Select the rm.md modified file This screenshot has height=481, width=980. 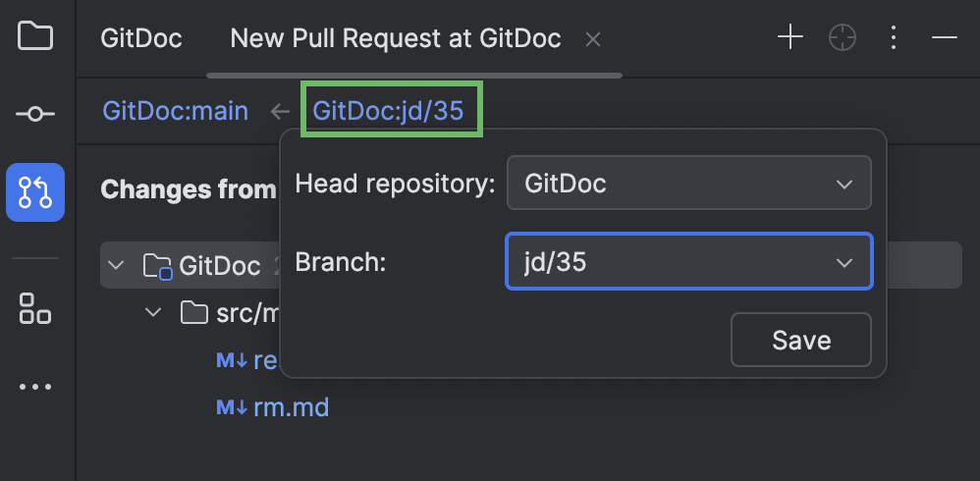[292, 408]
